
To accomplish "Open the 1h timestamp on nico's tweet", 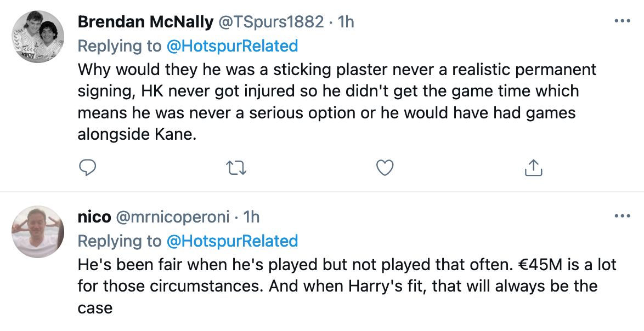I will [251, 218].
